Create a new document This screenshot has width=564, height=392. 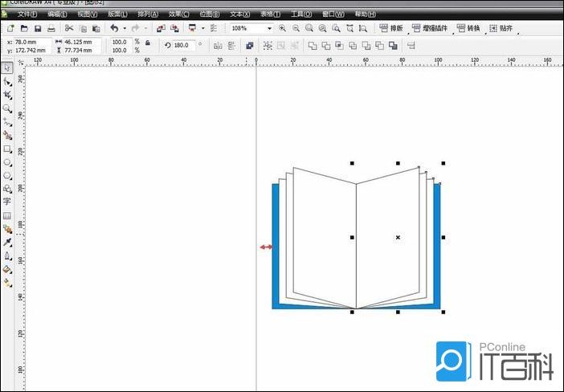tap(10, 28)
